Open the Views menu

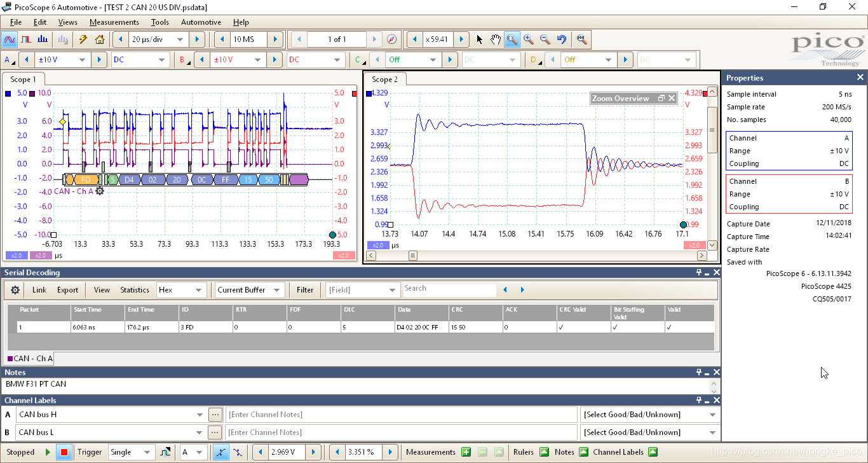pyautogui.click(x=67, y=22)
